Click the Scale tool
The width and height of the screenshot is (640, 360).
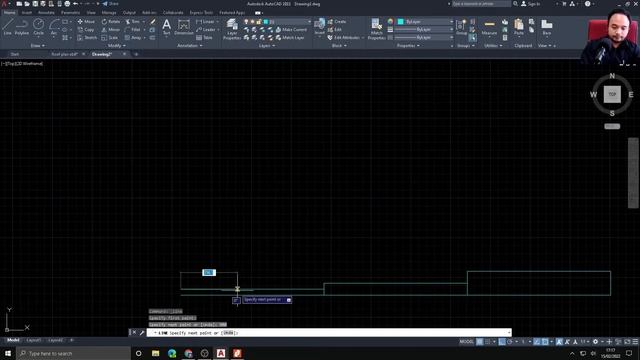coord(109,38)
